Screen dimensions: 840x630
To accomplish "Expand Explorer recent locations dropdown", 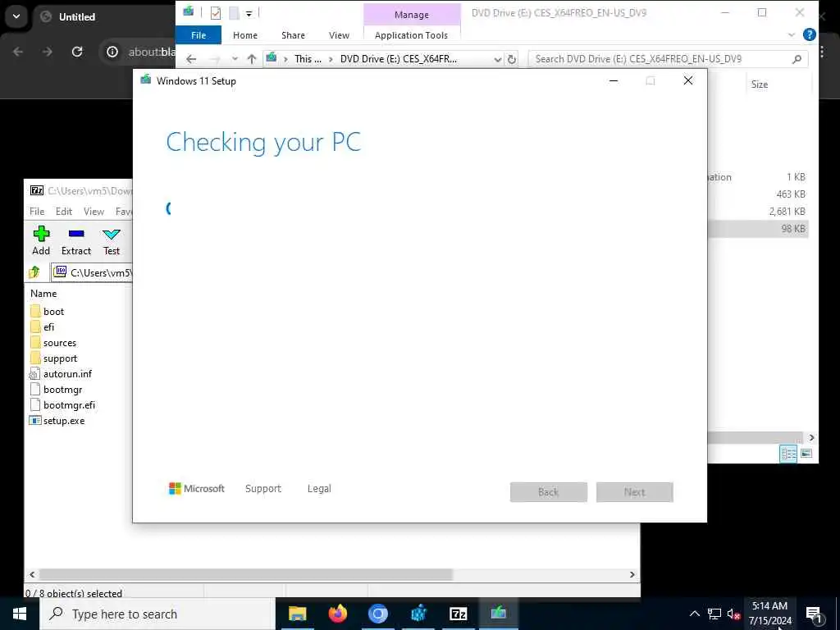I will 235,59.
